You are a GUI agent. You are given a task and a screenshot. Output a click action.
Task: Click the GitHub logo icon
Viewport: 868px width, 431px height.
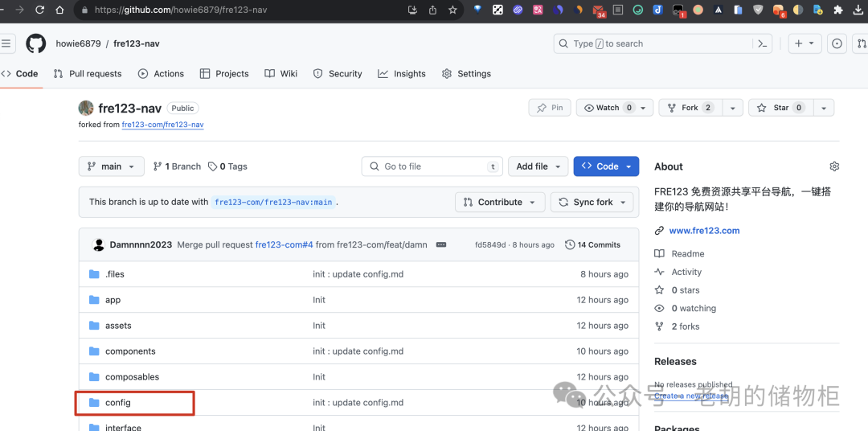tap(36, 43)
